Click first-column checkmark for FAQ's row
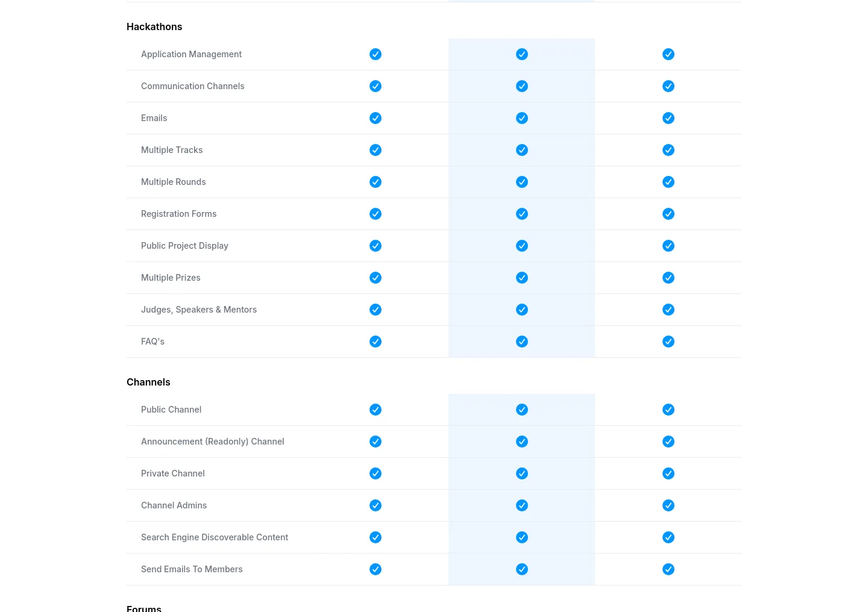Viewport: 868px width, 612px height. pos(376,342)
